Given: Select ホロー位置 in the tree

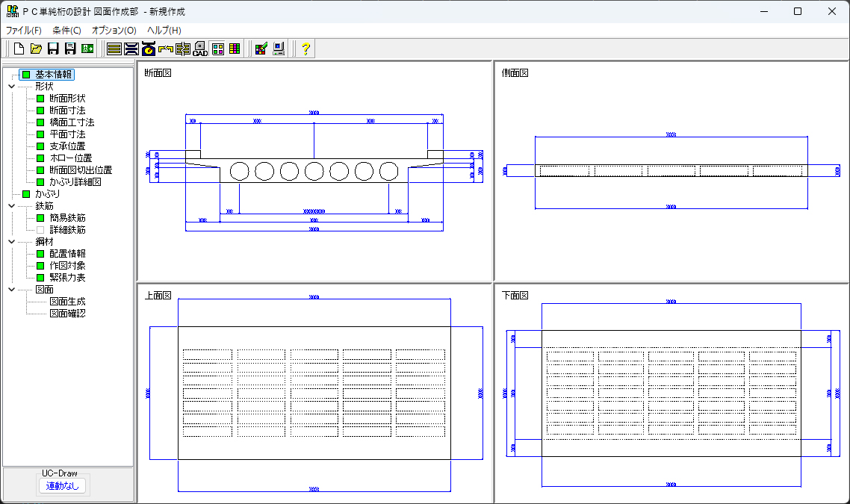Looking at the screenshot, I should pos(70,158).
